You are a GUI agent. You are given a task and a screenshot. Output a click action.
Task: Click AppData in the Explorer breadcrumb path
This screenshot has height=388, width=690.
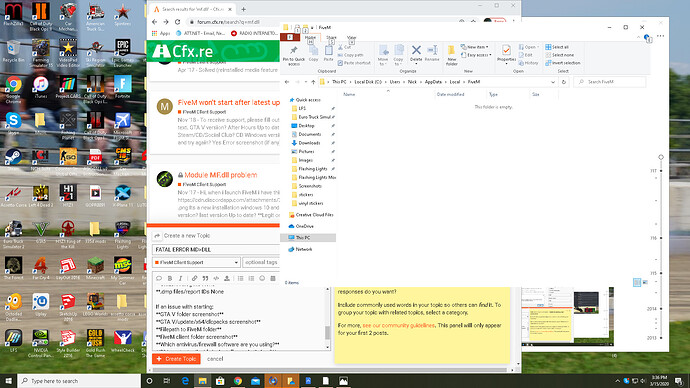[433, 82]
